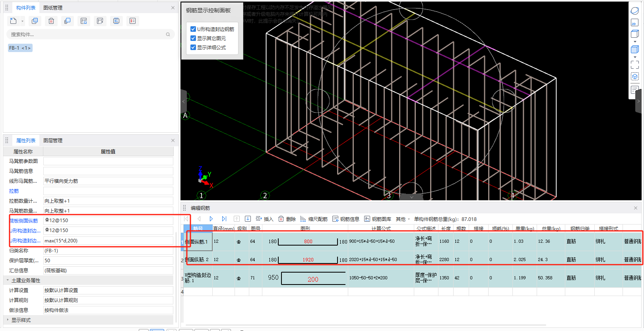This screenshot has width=644, height=331.
Task: Click the extract component archive icon
Action: coord(100,21)
